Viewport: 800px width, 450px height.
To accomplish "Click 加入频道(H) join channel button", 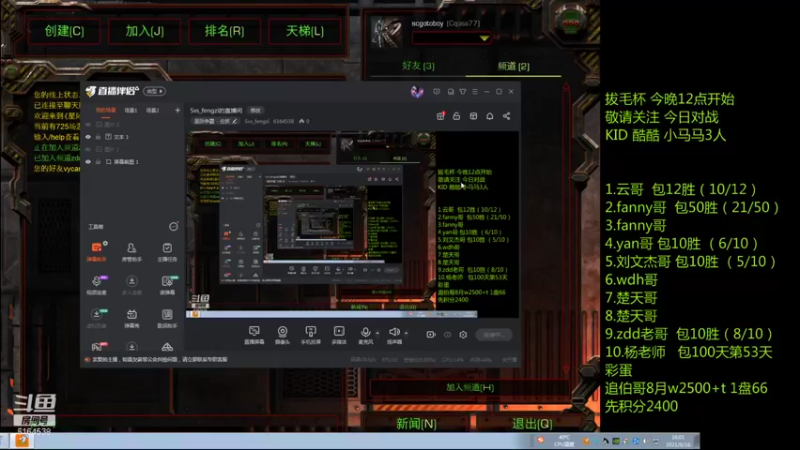I will [469, 387].
